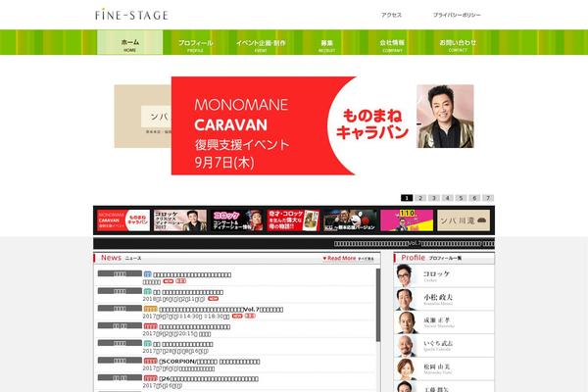Click the MONOMANE CARAVAN thumbnail
The image size is (588, 392).
(x=123, y=220)
